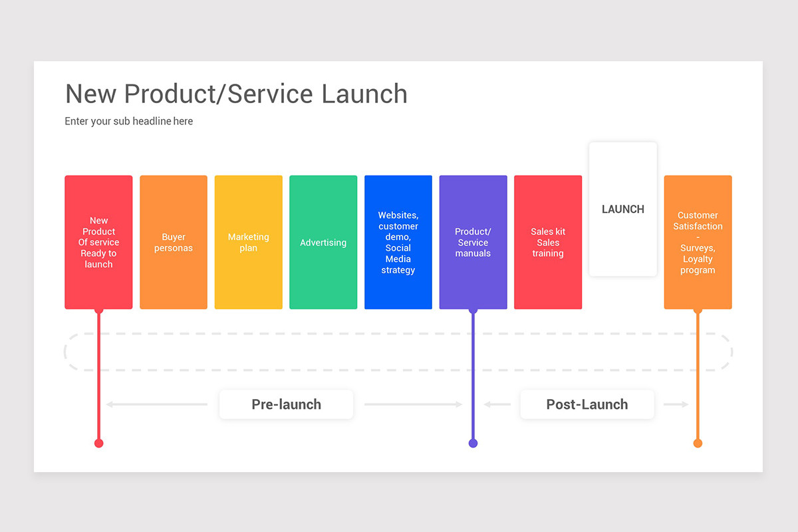Viewport: 798px width, 532px height.
Task: Click the green 'Advertising' card
Action: click(323, 242)
